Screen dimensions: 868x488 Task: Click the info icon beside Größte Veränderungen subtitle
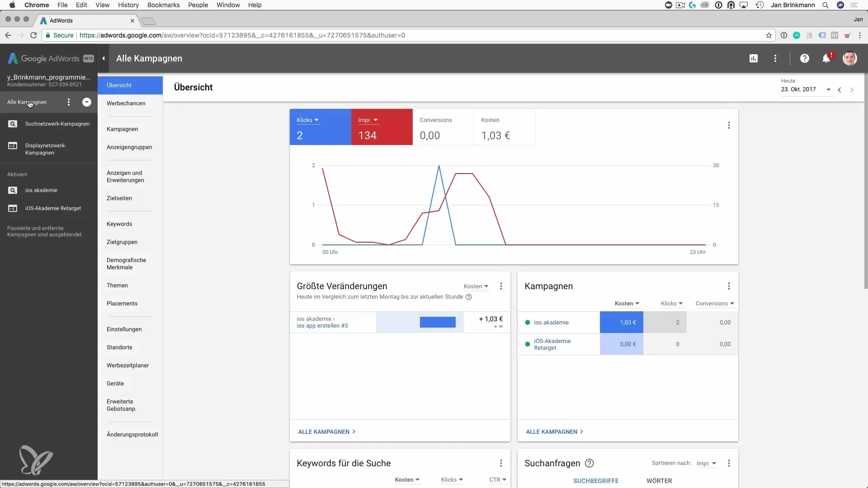[x=469, y=297]
